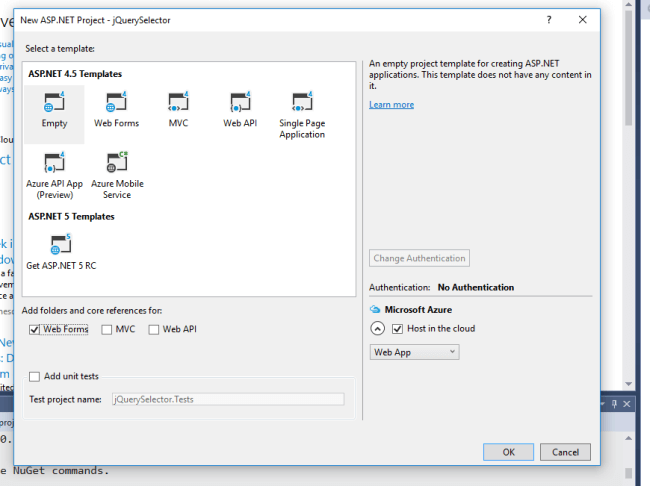Screen dimensions: 650x486
Task: Uncheck the Web Forms checkbox
Action: 34,329
